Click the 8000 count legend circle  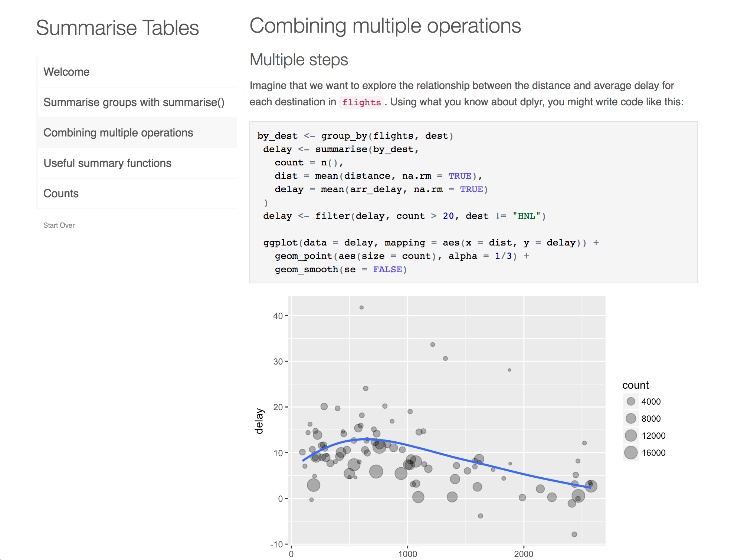631,418
